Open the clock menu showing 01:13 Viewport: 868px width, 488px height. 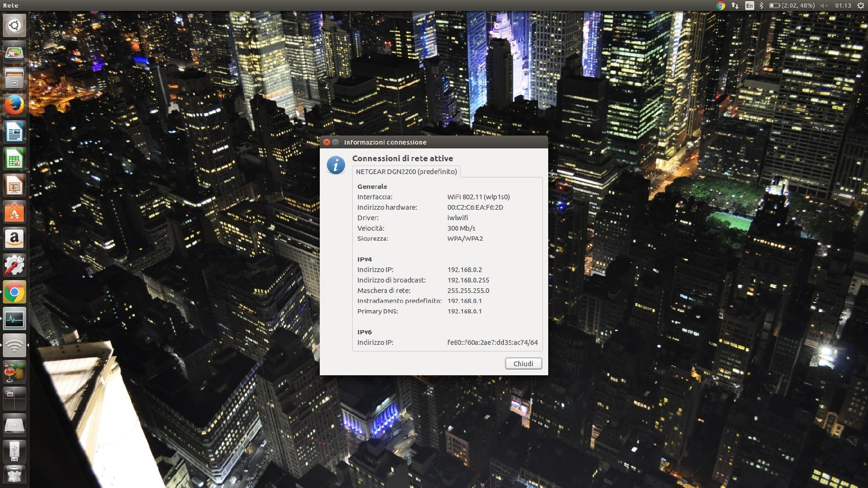843,6
